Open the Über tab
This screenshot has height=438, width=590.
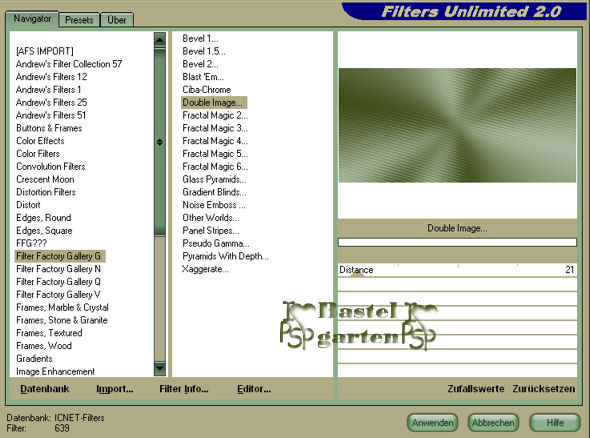pyautogui.click(x=117, y=20)
